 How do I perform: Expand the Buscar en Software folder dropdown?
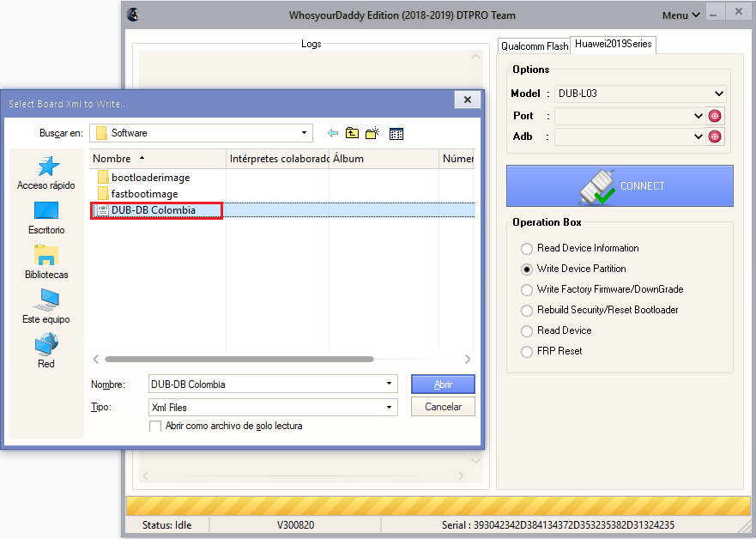[305, 133]
